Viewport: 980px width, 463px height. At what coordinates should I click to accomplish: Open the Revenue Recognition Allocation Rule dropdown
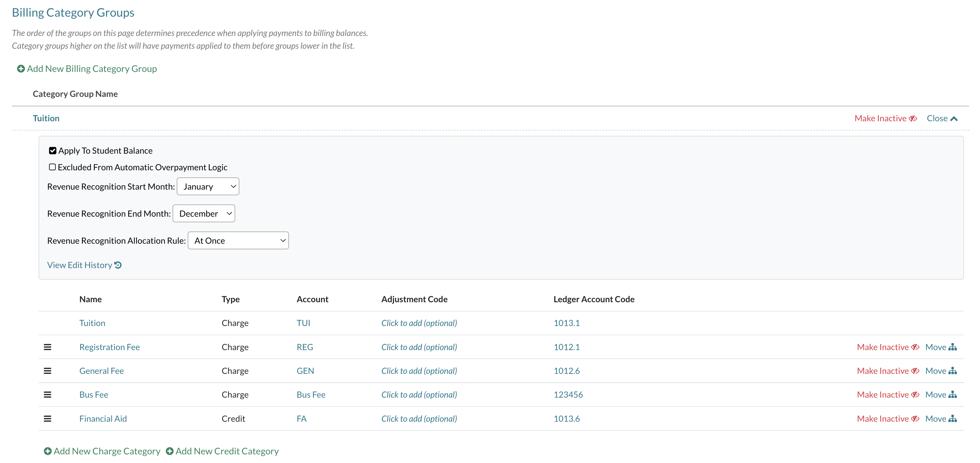click(x=238, y=240)
